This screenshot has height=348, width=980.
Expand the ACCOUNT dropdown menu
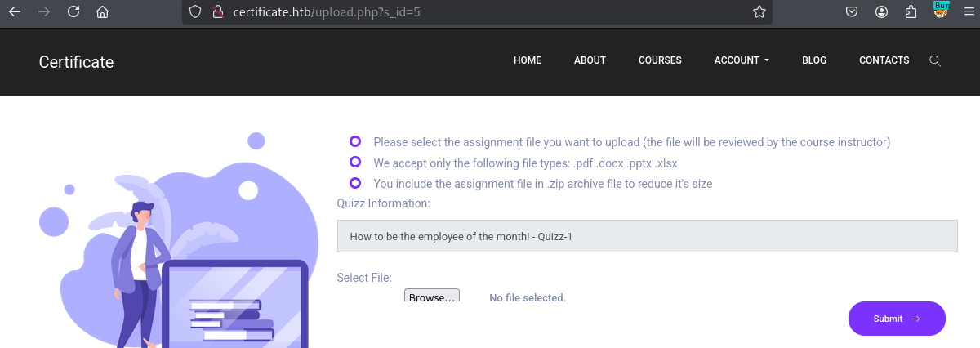point(741,60)
